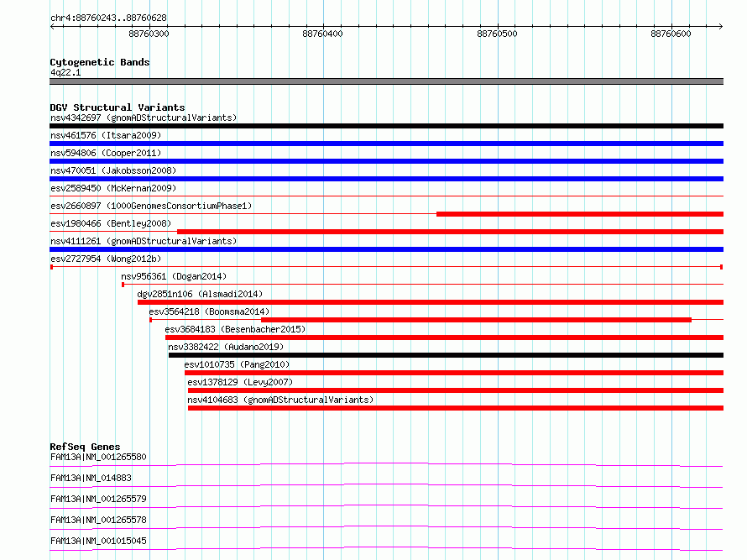Open variant nsv470051 (Jakobsson2008) label
This screenshot has height=560, width=747.
[113, 170]
